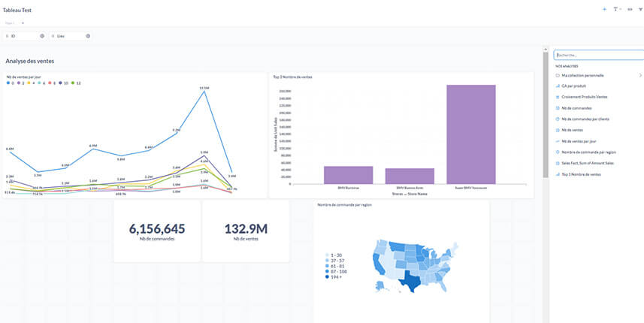This screenshot has width=644, height=323.
Task: Toggle series 8 in line chart legend
Action: 51,83
